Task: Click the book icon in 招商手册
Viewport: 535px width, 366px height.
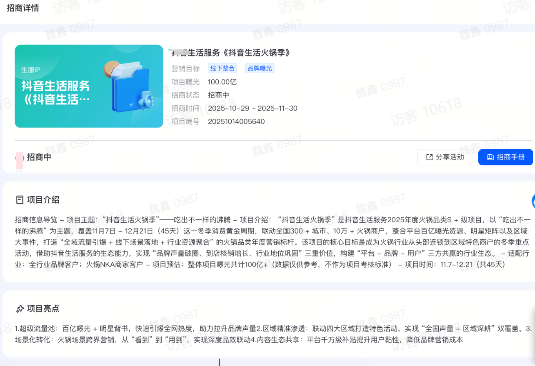Action: [x=490, y=157]
